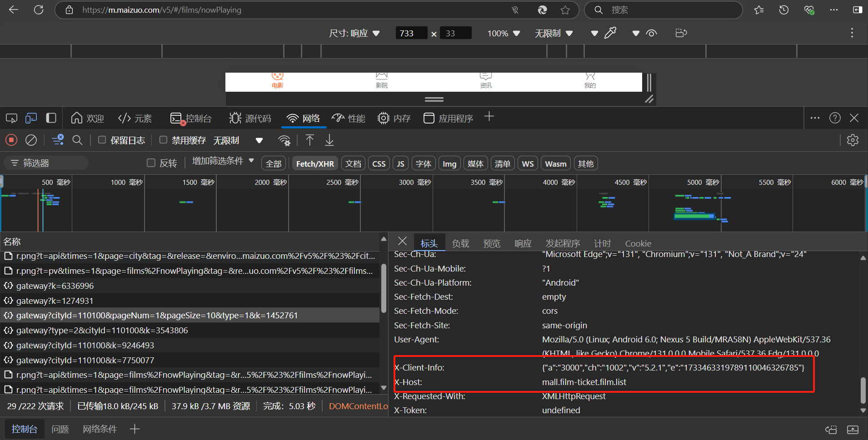The image size is (868, 440).
Task: Clear the network log
Action: 31,140
